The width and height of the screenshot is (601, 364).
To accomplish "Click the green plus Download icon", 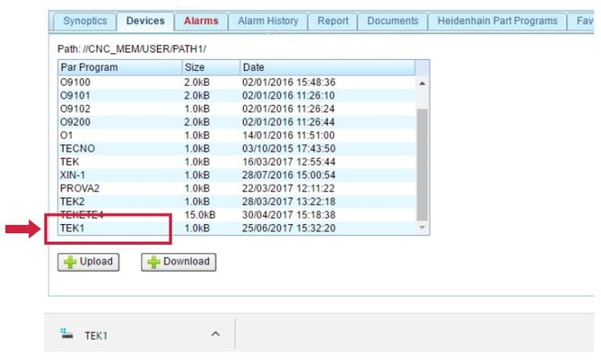I will tap(153, 262).
